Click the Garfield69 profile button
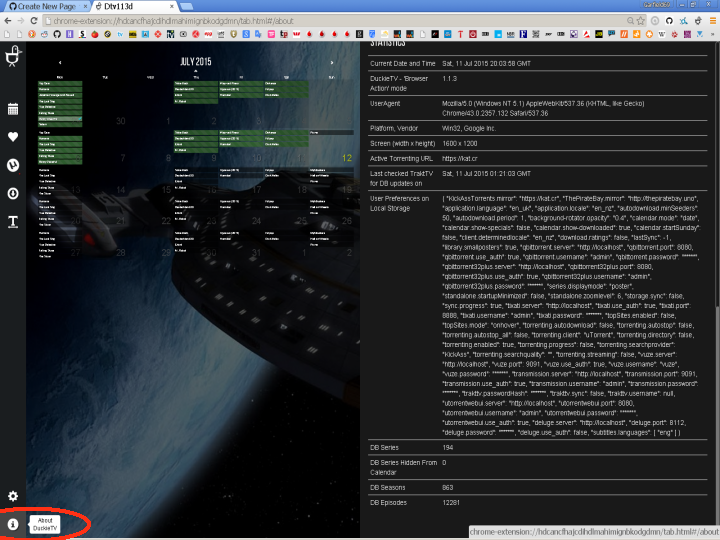This screenshot has height=540, width=720. coord(657,4)
